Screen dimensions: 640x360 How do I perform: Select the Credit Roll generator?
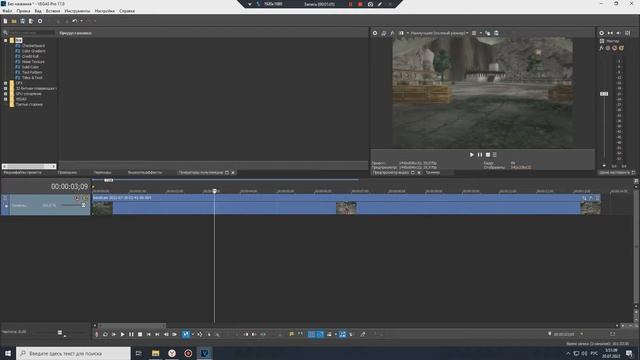pyautogui.click(x=30, y=56)
